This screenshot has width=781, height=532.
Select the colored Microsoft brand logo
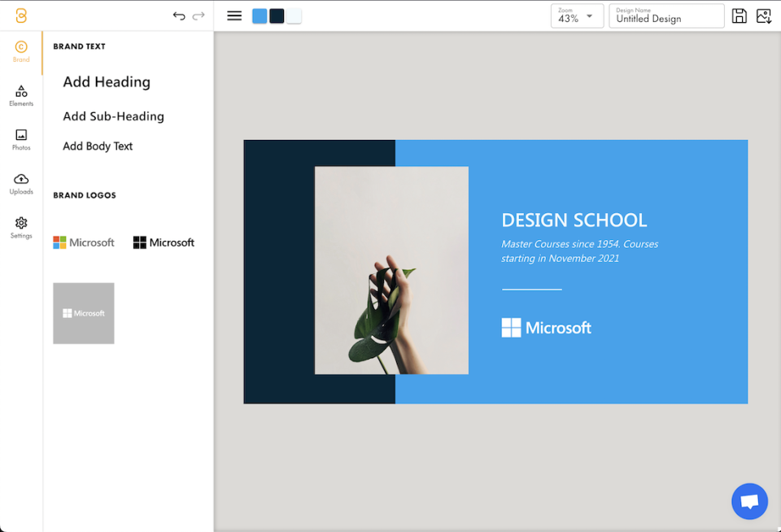pyautogui.click(x=83, y=242)
